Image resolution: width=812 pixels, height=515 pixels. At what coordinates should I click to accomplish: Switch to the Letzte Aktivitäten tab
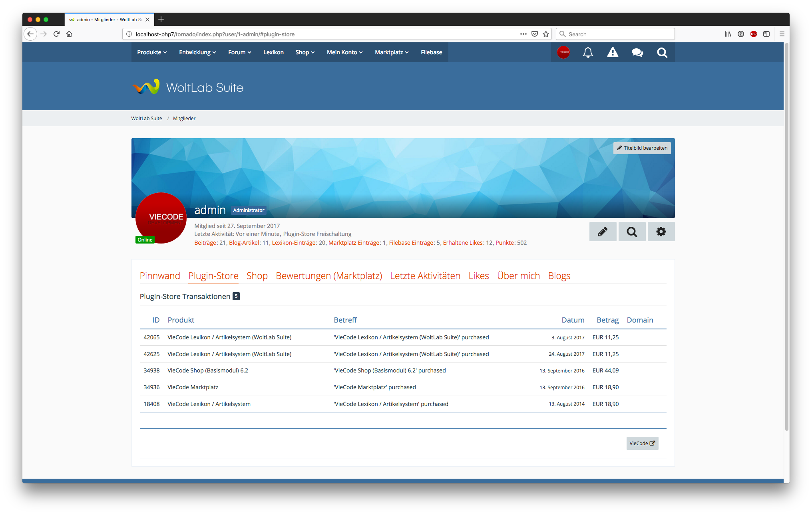pos(425,276)
